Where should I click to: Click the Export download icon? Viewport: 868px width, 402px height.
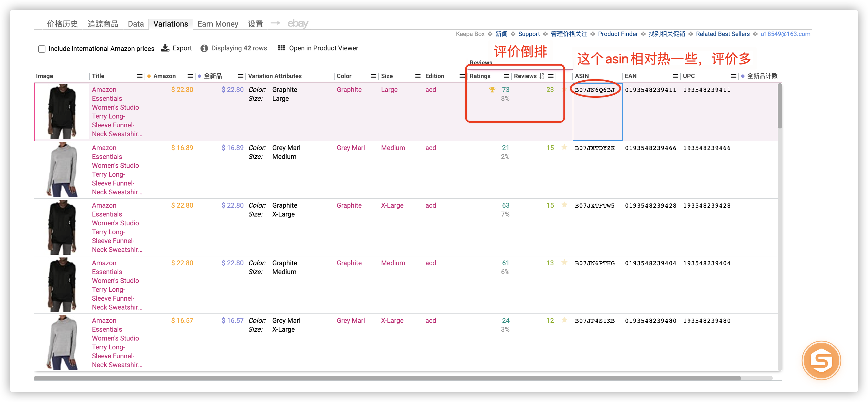[165, 48]
